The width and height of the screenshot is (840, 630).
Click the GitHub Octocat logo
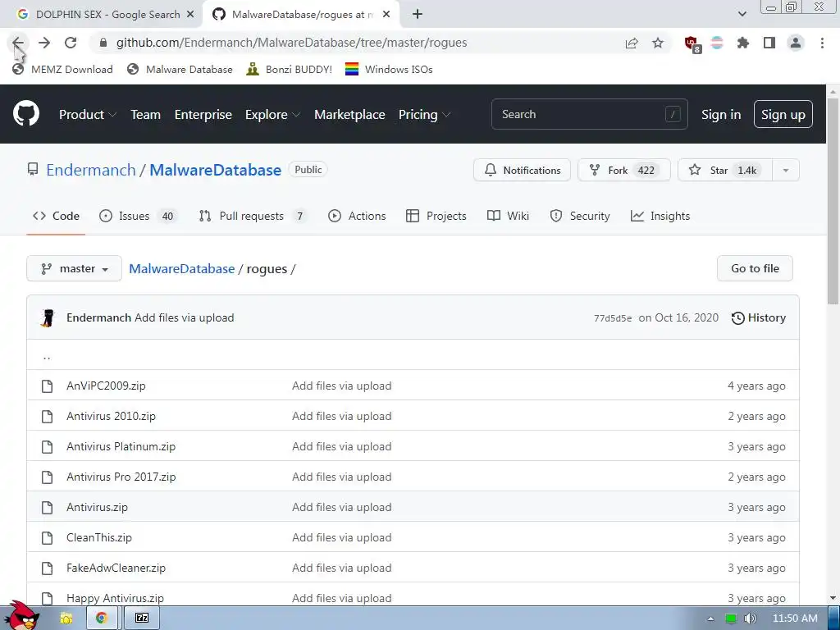click(x=26, y=113)
